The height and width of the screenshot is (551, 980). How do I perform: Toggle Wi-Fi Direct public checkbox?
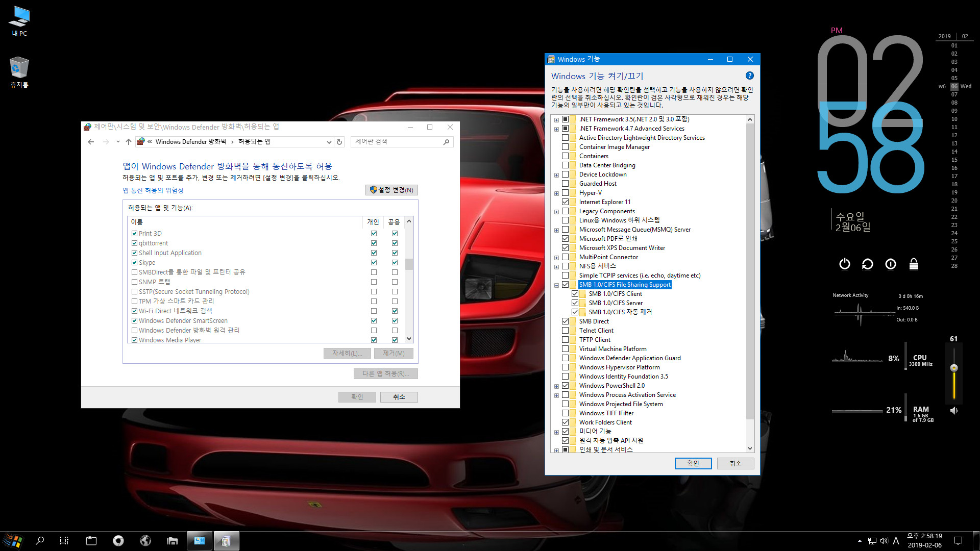click(x=395, y=311)
